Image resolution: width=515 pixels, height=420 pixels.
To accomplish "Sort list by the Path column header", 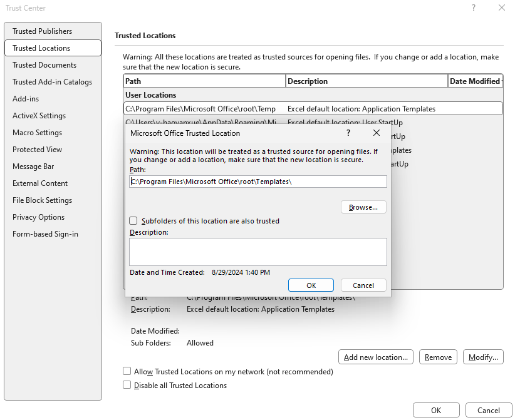I will [x=204, y=81].
